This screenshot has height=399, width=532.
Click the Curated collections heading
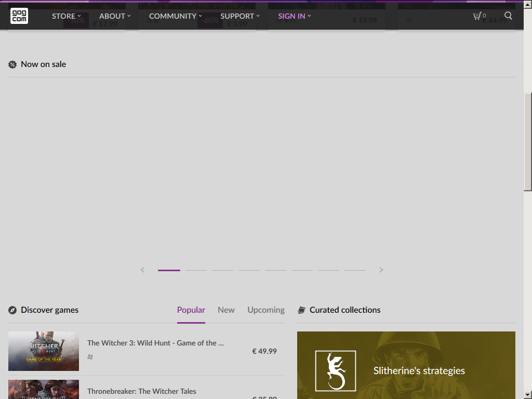[x=345, y=310]
